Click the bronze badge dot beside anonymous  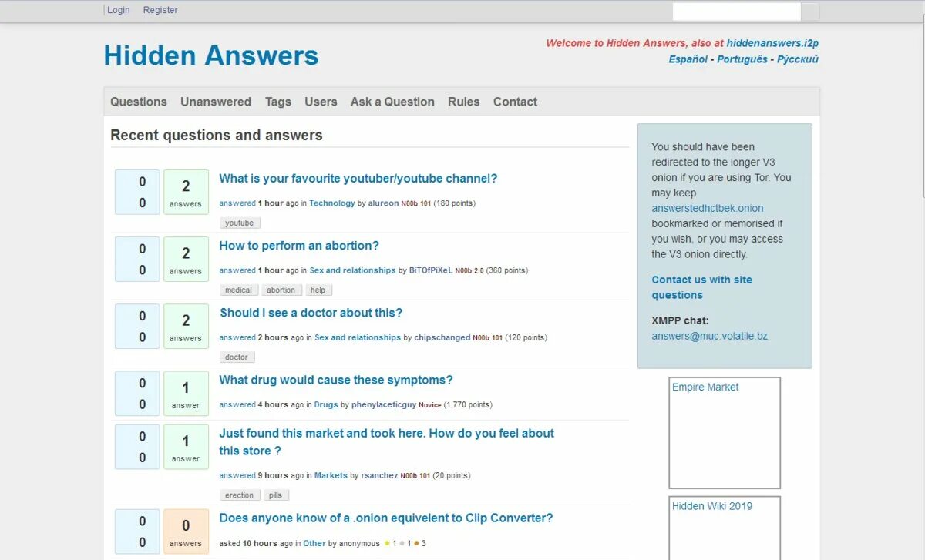click(x=416, y=543)
